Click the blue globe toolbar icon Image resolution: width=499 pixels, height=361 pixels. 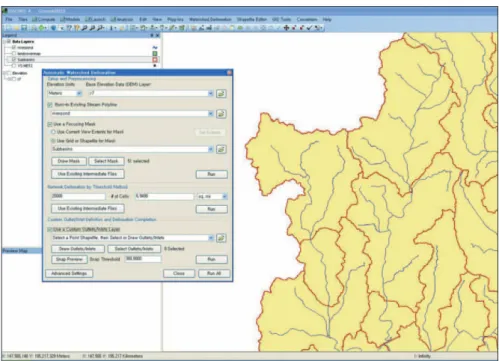53,28
